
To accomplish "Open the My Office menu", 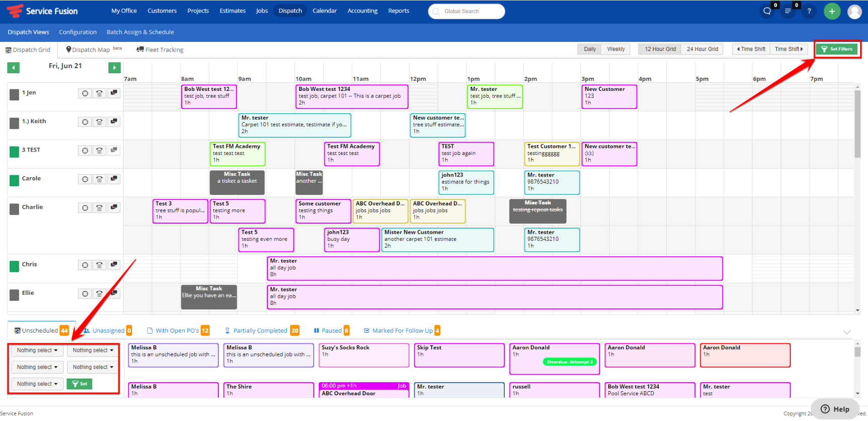I will click(x=124, y=11).
